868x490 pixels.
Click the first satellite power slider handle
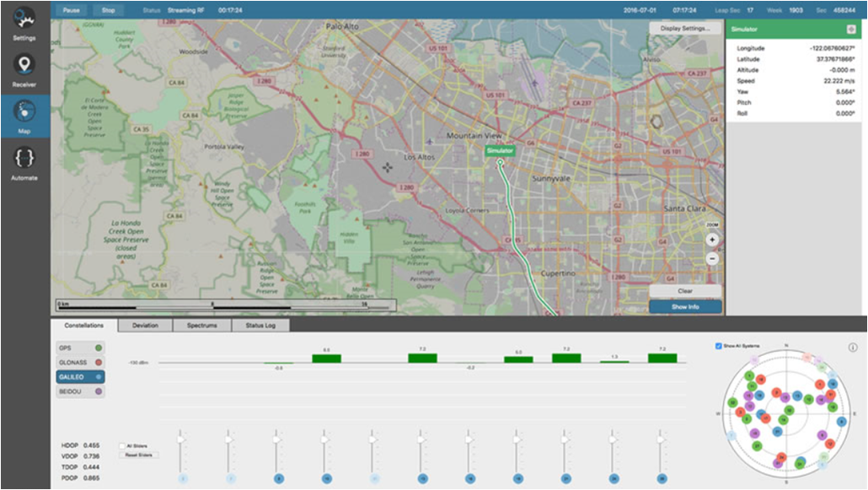(x=180, y=439)
